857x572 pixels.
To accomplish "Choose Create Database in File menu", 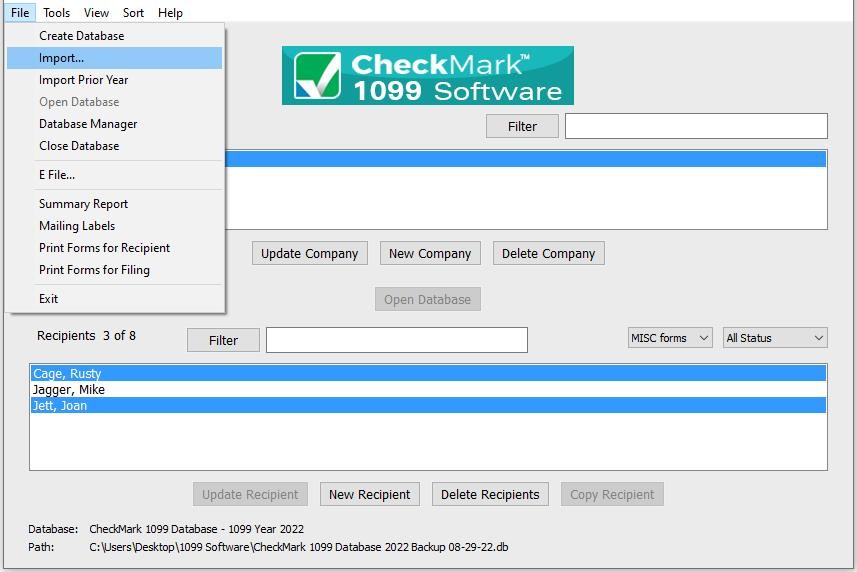I will [81, 36].
